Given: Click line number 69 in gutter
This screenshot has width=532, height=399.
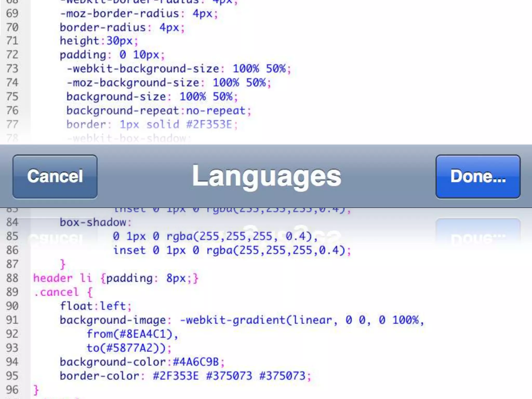Looking at the screenshot, I should tap(12, 14).
